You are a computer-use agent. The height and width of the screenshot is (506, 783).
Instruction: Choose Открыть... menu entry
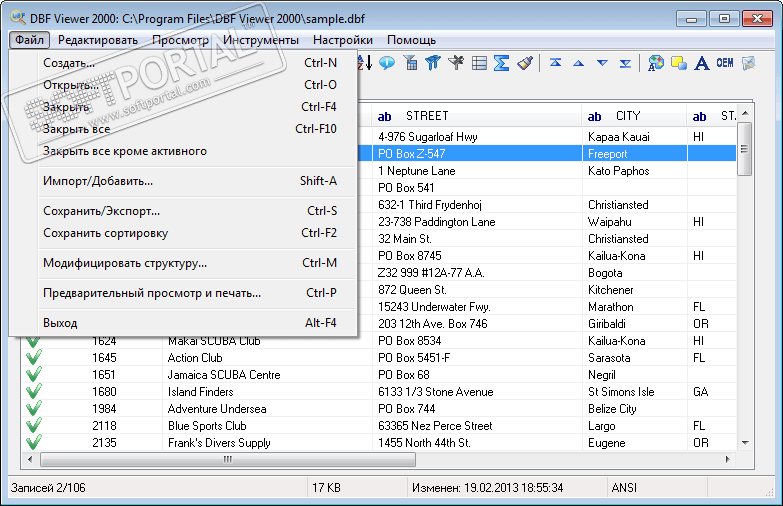190,85
